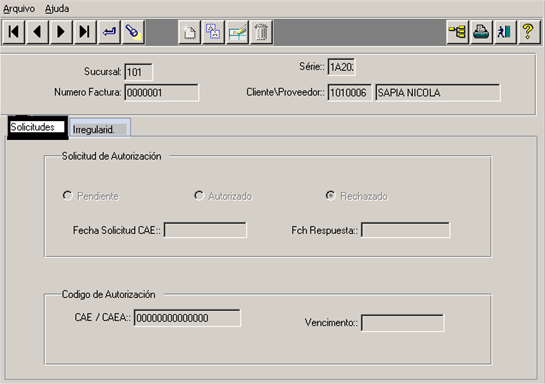Jump to the last record
The width and height of the screenshot is (545, 384).
click(x=85, y=32)
